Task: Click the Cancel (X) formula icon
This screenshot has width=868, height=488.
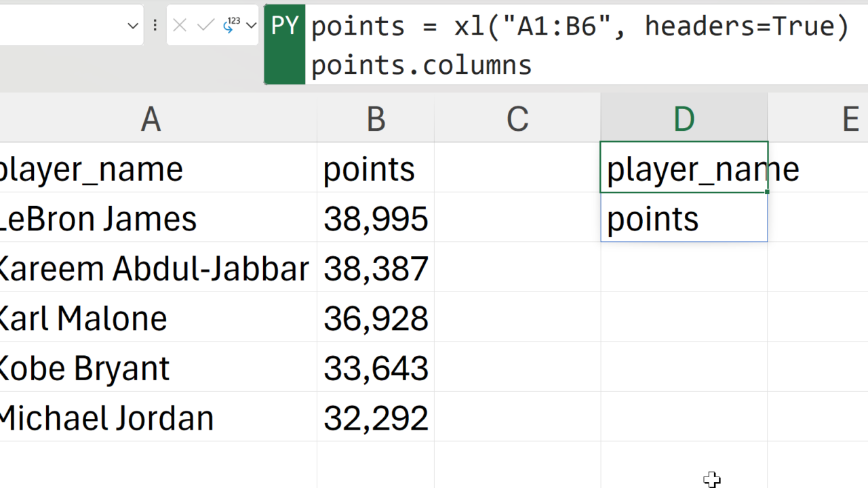Action: 180,26
